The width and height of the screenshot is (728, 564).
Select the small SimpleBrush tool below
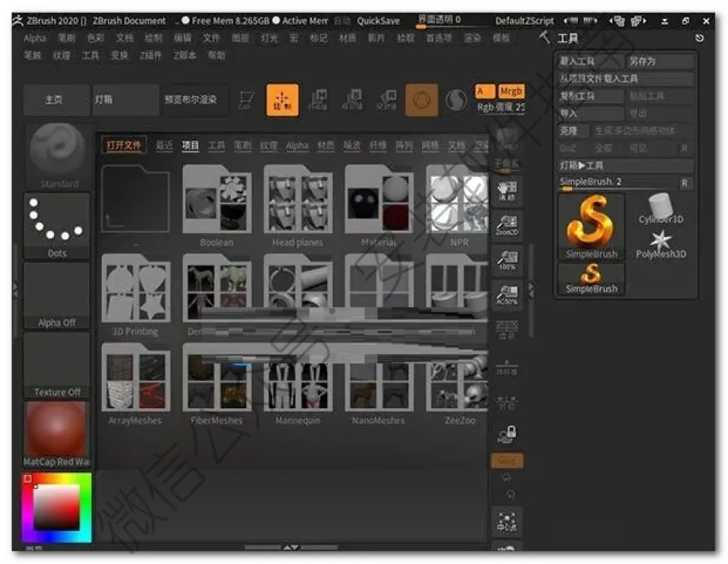[592, 278]
